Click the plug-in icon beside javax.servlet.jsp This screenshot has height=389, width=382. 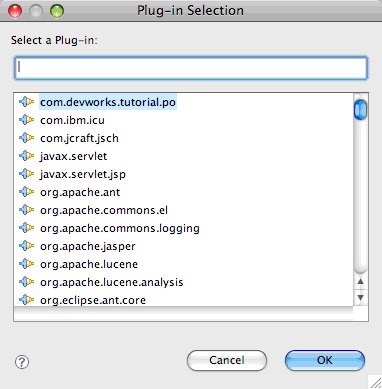[27, 174]
